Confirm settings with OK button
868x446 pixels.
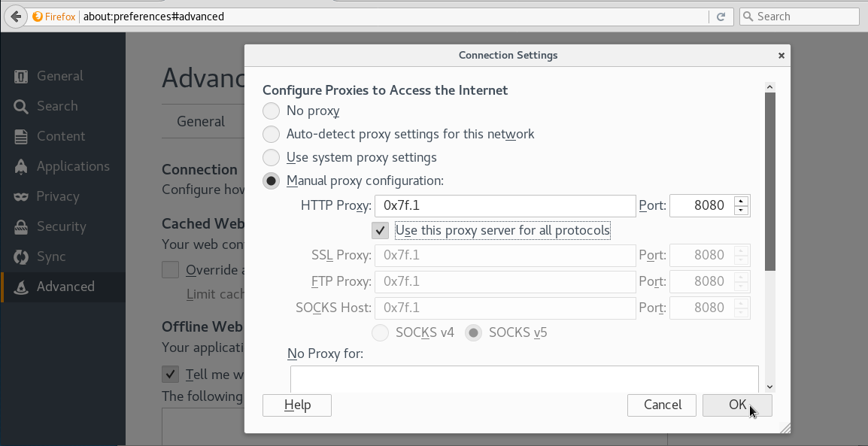[736, 405]
